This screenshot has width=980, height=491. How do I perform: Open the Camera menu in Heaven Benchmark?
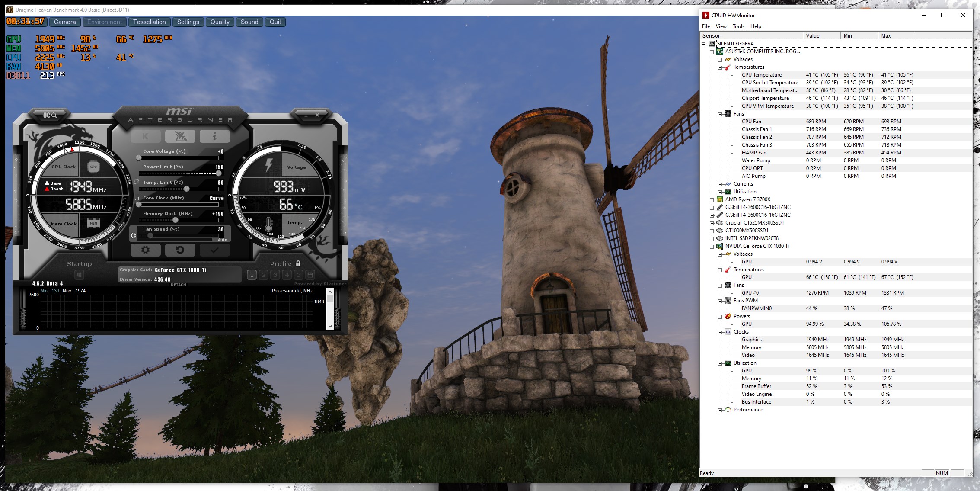(x=65, y=22)
